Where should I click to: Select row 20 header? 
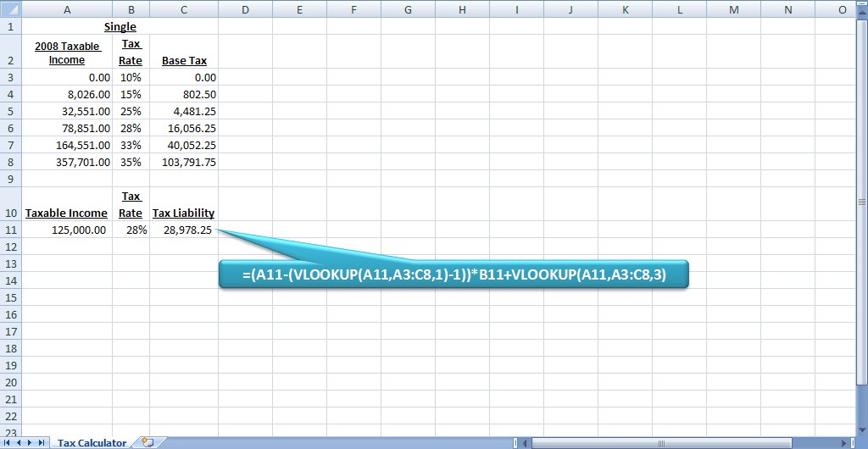coord(10,382)
